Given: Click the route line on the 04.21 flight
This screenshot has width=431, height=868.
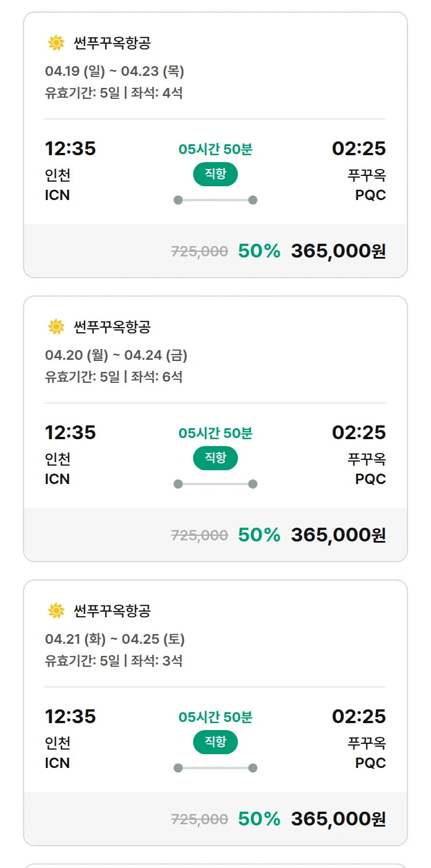Looking at the screenshot, I should pos(215,768).
